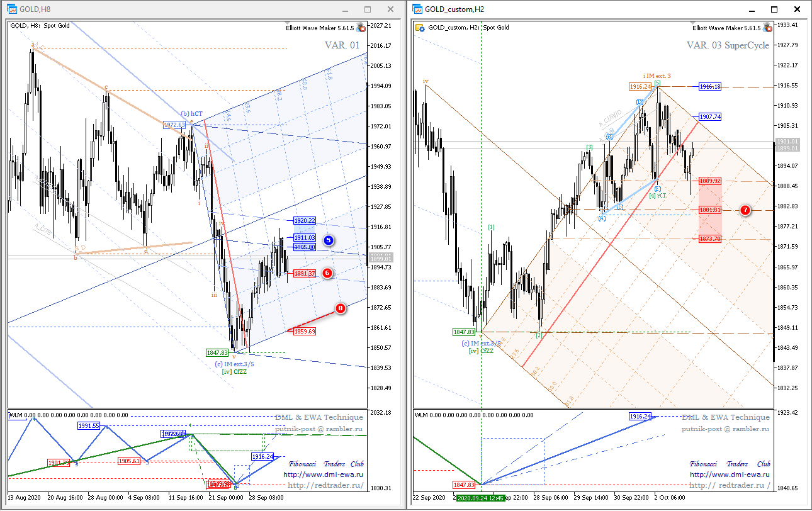Click the GOLD_custom,H2 window title icon
Screen dimensions: 812x511
(418, 9)
